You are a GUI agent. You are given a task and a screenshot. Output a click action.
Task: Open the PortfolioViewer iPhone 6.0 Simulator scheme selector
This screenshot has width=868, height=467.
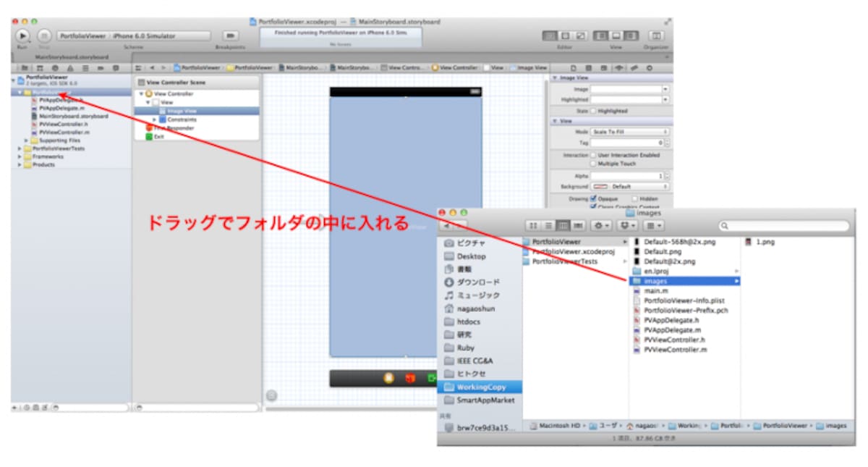pyautogui.click(x=134, y=35)
